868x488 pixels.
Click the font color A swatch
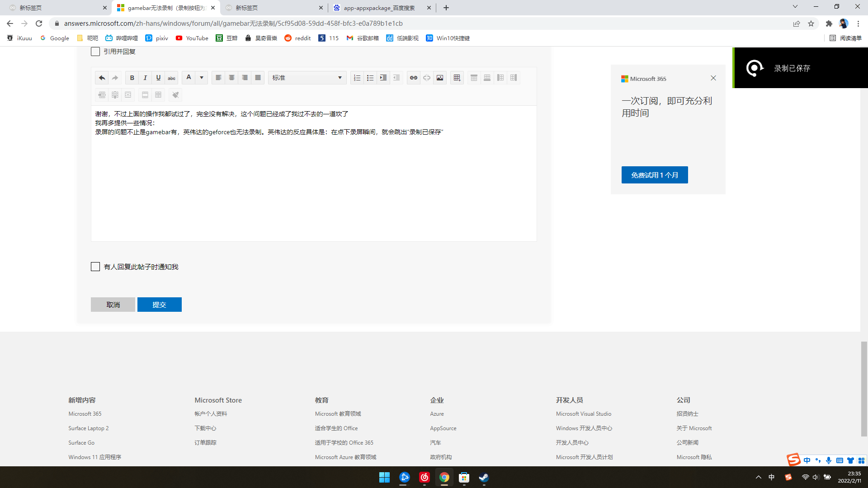pyautogui.click(x=189, y=78)
